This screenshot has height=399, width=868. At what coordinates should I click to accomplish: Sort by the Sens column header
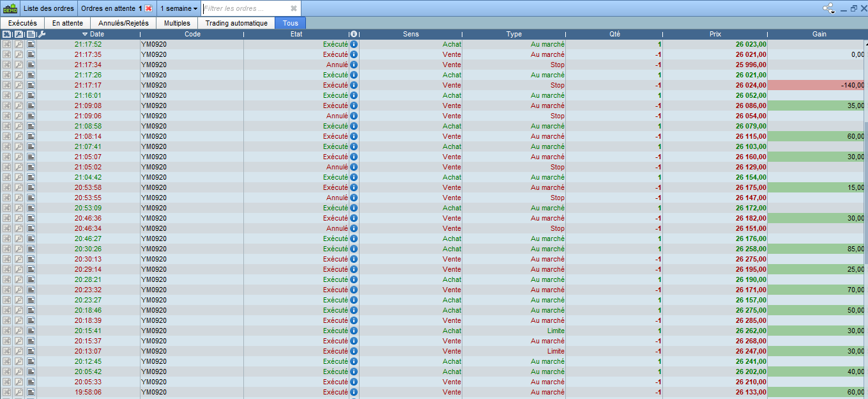pyautogui.click(x=411, y=34)
